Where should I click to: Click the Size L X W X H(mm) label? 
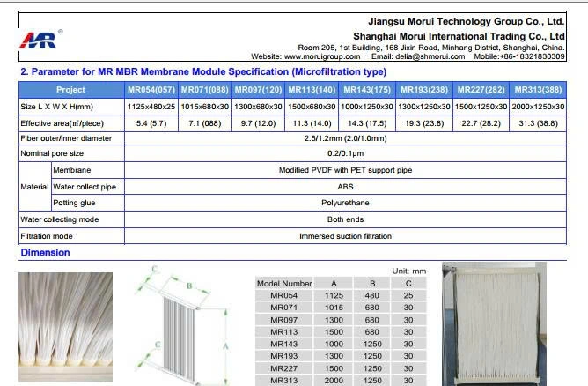56,107
